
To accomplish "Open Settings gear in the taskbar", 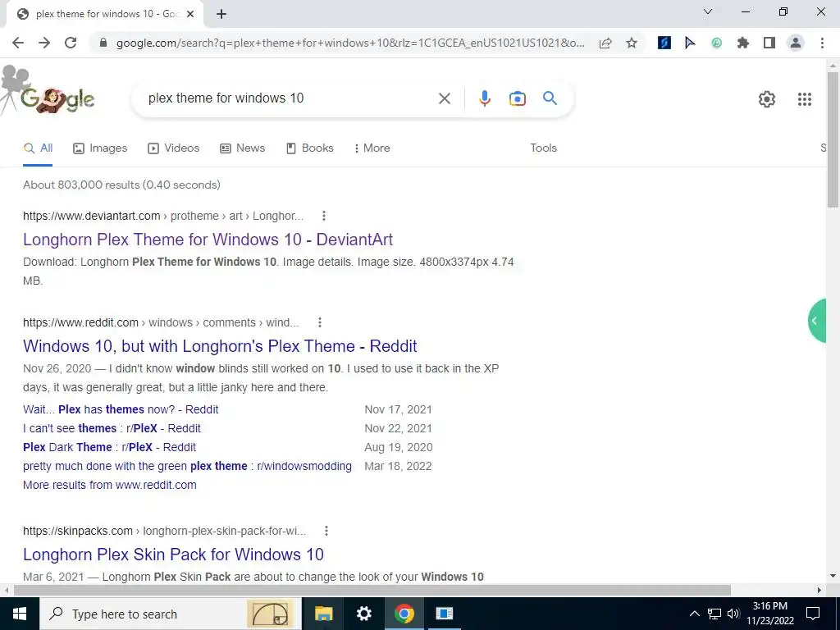I will [364, 614].
